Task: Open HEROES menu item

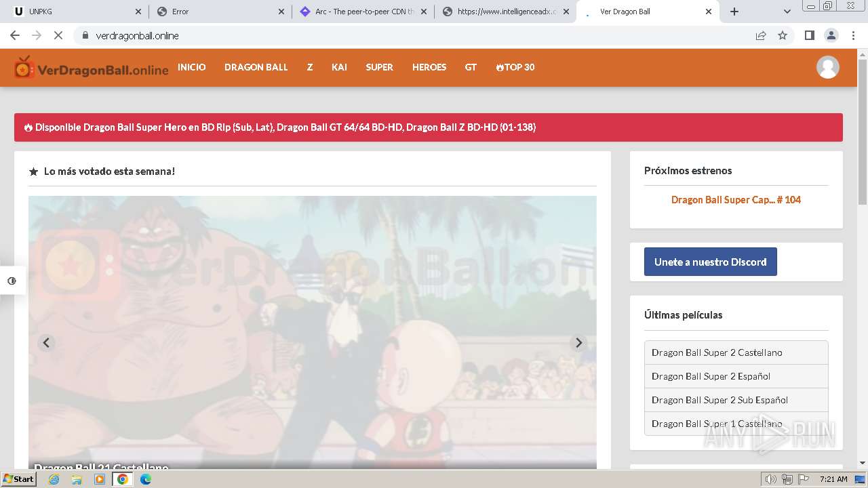Action: pyautogui.click(x=429, y=67)
